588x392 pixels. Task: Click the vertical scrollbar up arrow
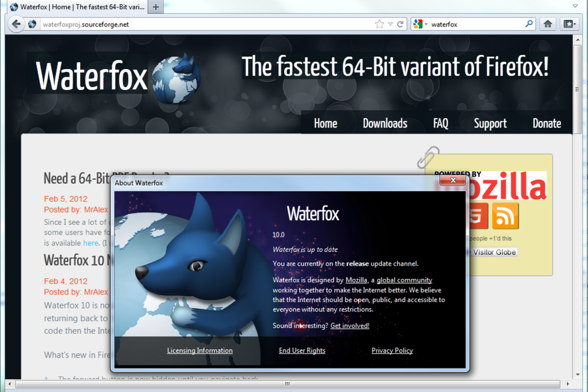(x=578, y=39)
